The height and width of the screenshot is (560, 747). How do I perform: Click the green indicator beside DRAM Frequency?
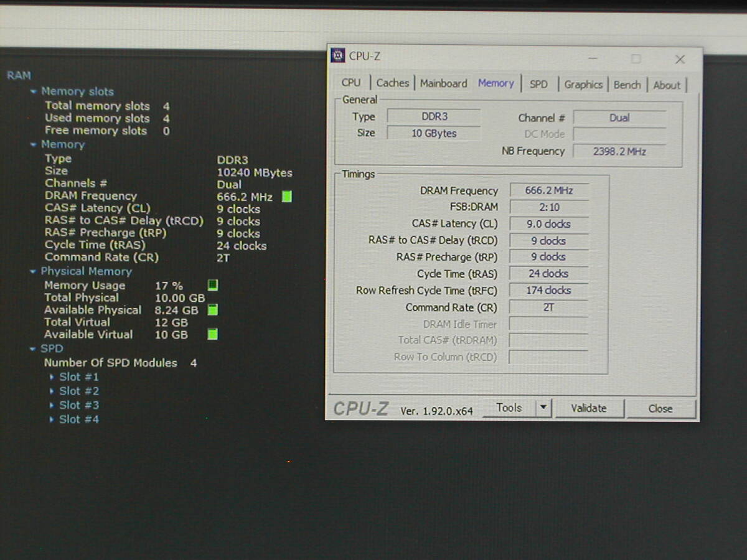point(286,197)
